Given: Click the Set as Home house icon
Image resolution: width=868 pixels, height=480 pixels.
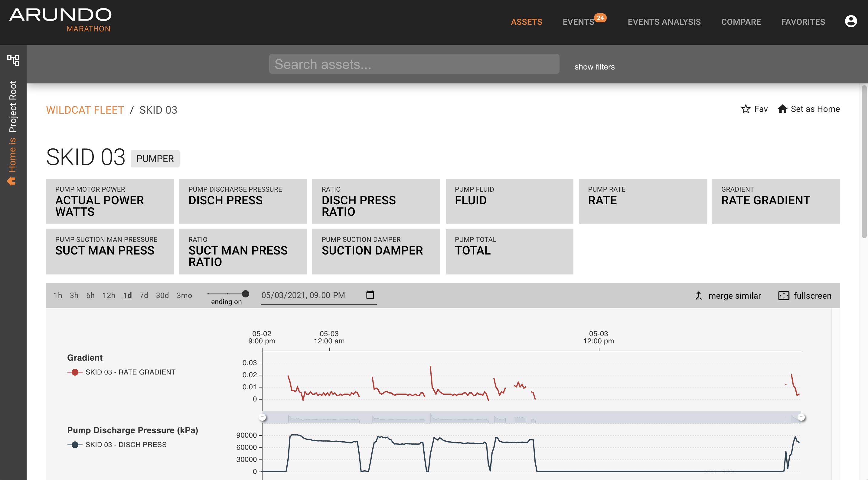Looking at the screenshot, I should (782, 109).
